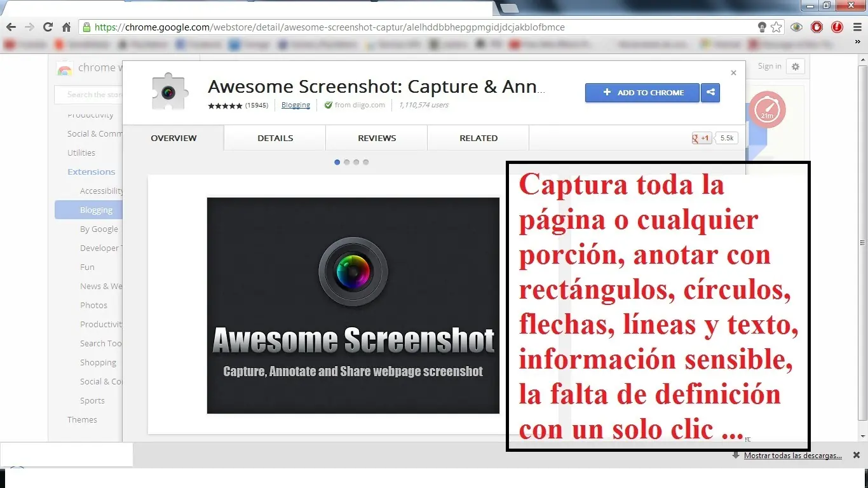Screen dimensions: 868x488
Task: Click the from diigo.com text
Action: point(360,105)
